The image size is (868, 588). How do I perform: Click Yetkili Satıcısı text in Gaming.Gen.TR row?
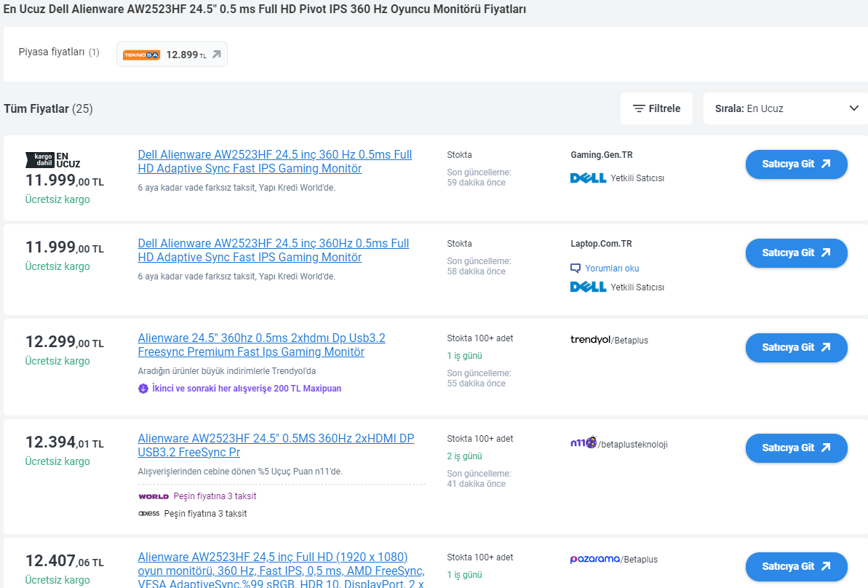pos(637,178)
